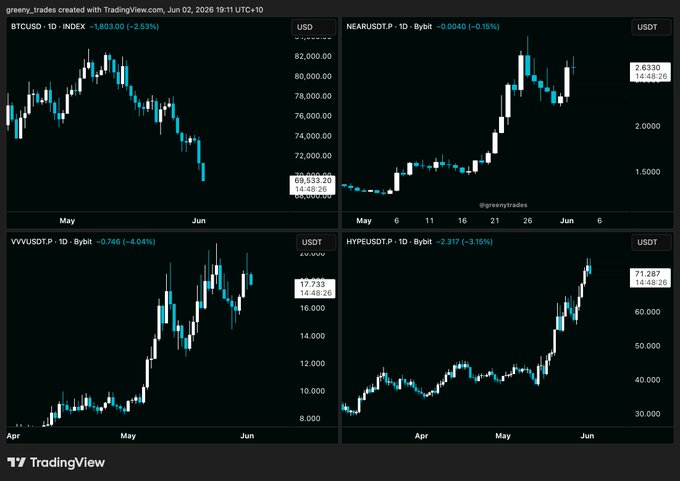680x481 pixels.
Task: Click the 16 date label on NEARUSDT.P chart
Action: [462, 221]
